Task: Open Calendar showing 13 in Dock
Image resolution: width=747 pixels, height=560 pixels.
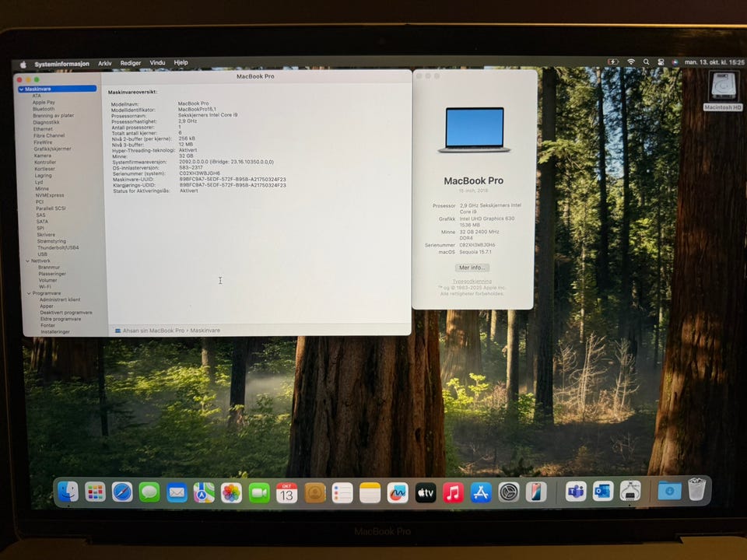Action: [287, 493]
